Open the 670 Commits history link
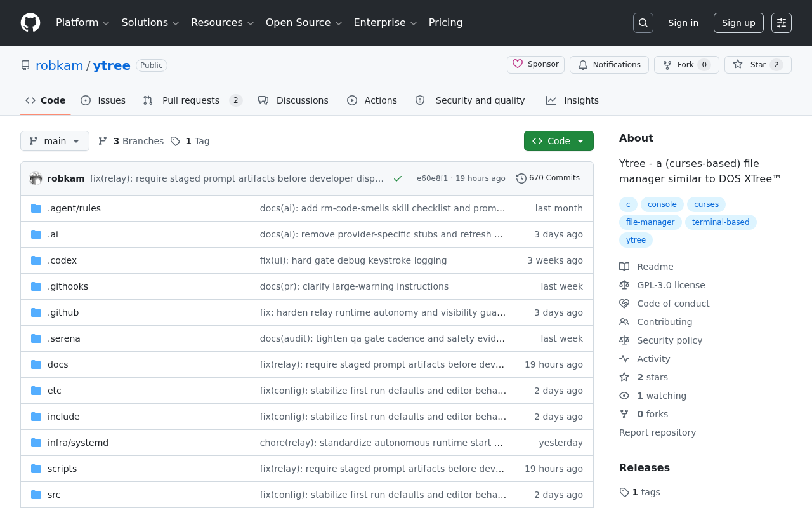Viewport: 812px width, 508px height. coord(548,178)
